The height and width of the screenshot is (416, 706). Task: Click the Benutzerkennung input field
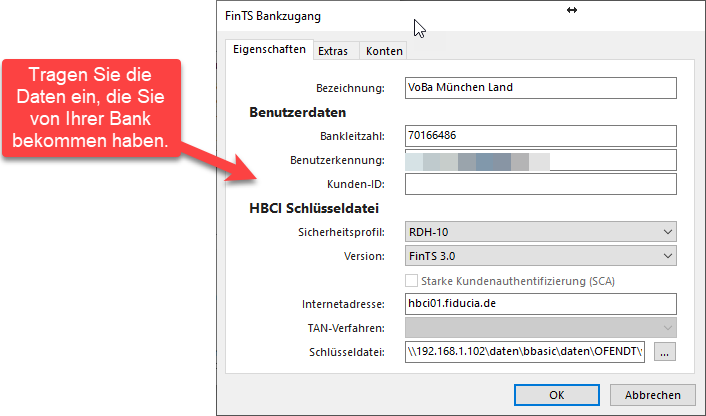[540, 160]
